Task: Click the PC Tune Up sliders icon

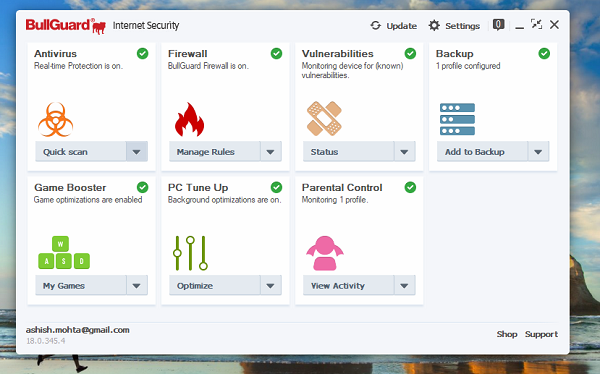Action: coord(190,253)
